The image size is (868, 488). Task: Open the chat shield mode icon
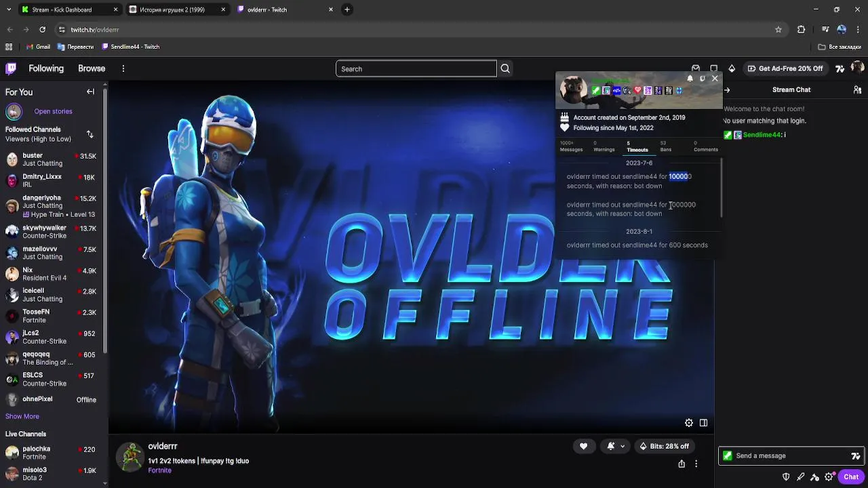(x=786, y=477)
